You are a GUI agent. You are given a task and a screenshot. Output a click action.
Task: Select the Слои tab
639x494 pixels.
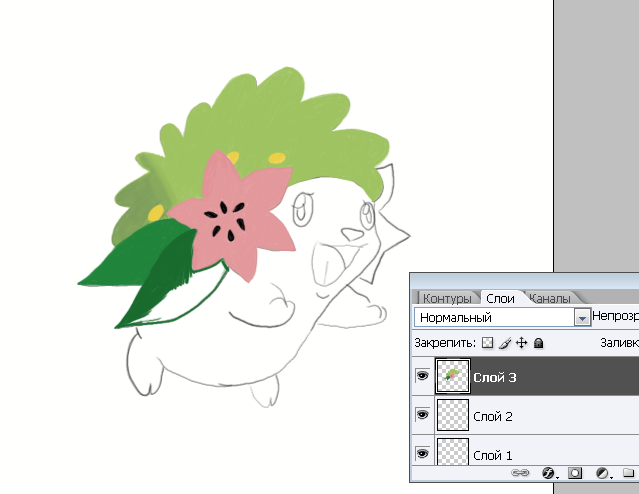tap(500, 298)
